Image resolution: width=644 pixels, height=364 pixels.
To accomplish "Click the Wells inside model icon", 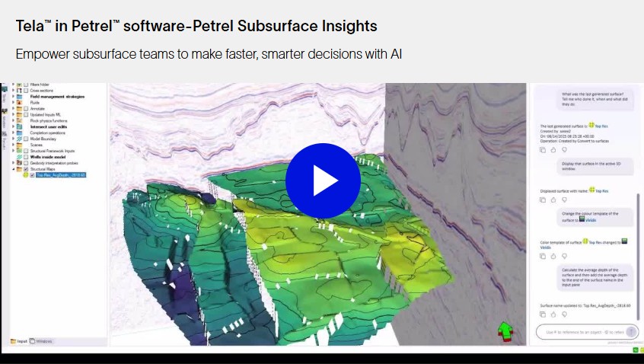I will (19, 157).
